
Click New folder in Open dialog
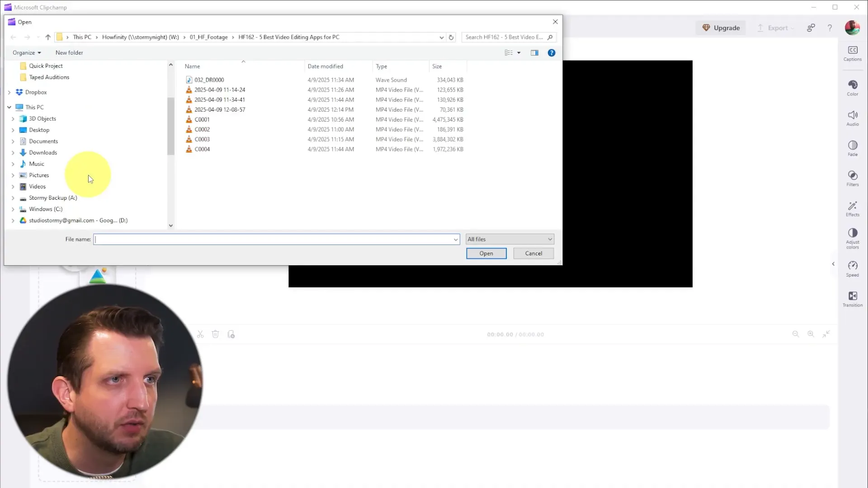(x=69, y=53)
